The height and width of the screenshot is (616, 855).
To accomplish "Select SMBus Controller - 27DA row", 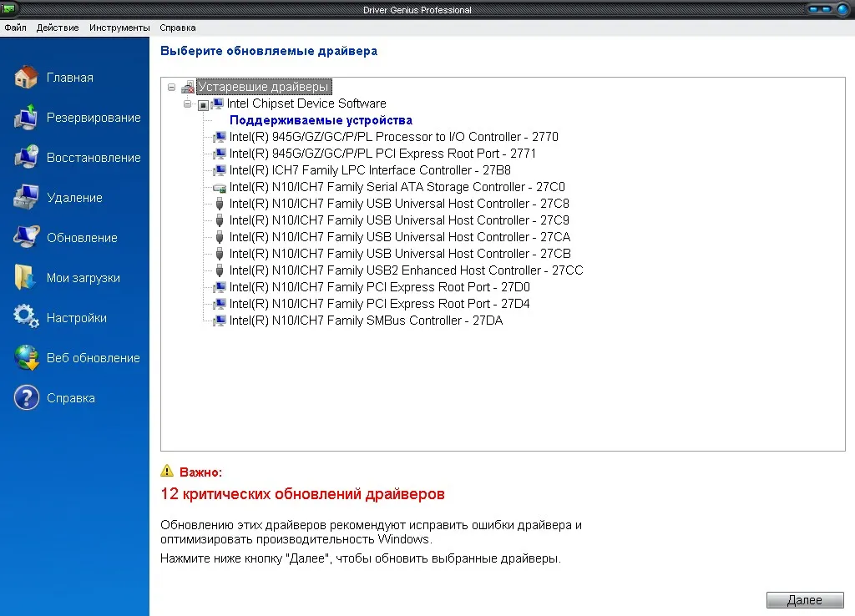I will tap(366, 321).
